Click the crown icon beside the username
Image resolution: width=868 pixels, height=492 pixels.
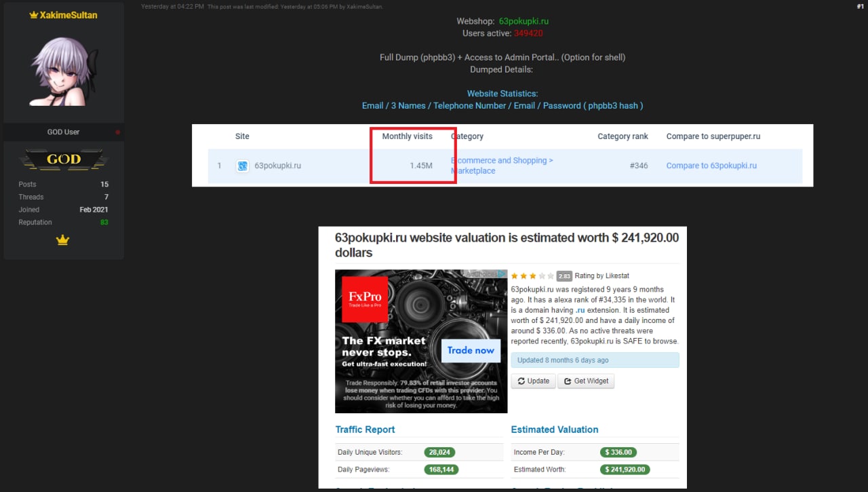34,15
